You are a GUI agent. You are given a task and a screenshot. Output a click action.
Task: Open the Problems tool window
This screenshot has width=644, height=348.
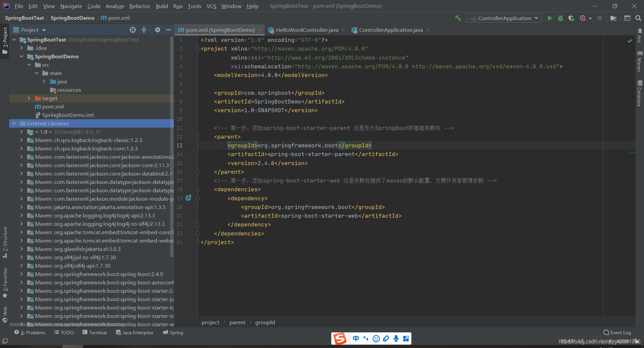point(30,333)
